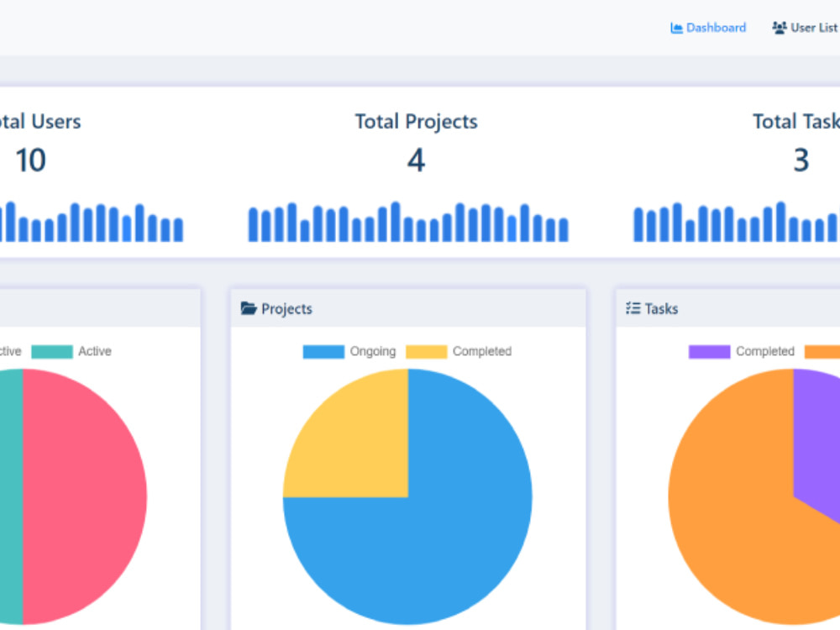
Task: Open the Dashboard nav link
Action: tap(707, 28)
